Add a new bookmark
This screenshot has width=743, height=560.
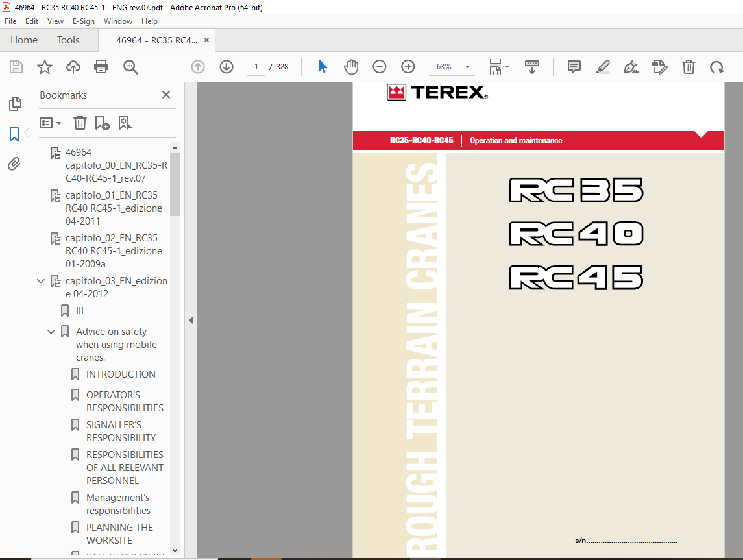[102, 123]
